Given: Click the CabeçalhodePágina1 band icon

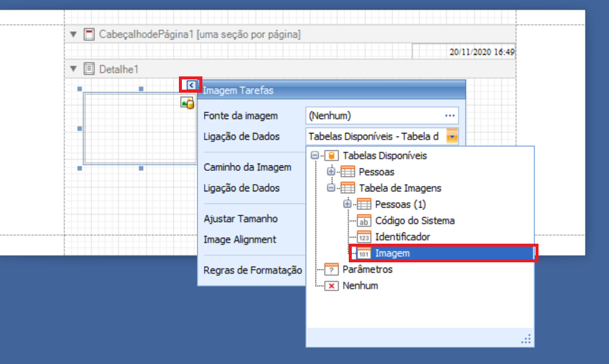Looking at the screenshot, I should click(x=89, y=34).
